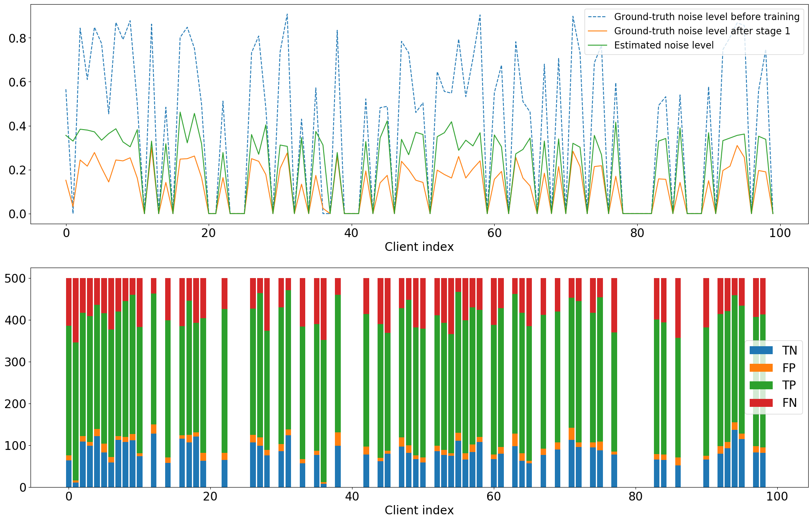Click the 80 x-axis tick in bottom chart
812x521 pixels.
pyautogui.click(x=636, y=496)
